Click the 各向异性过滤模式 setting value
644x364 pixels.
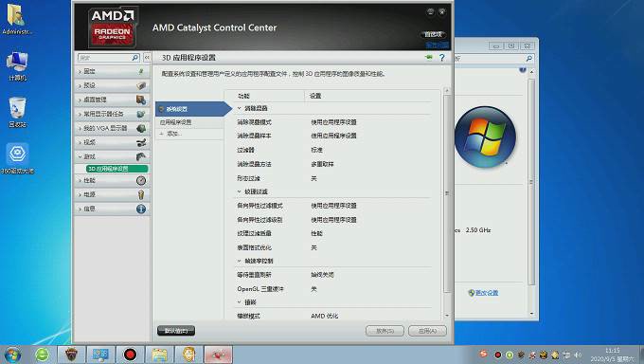pos(333,206)
